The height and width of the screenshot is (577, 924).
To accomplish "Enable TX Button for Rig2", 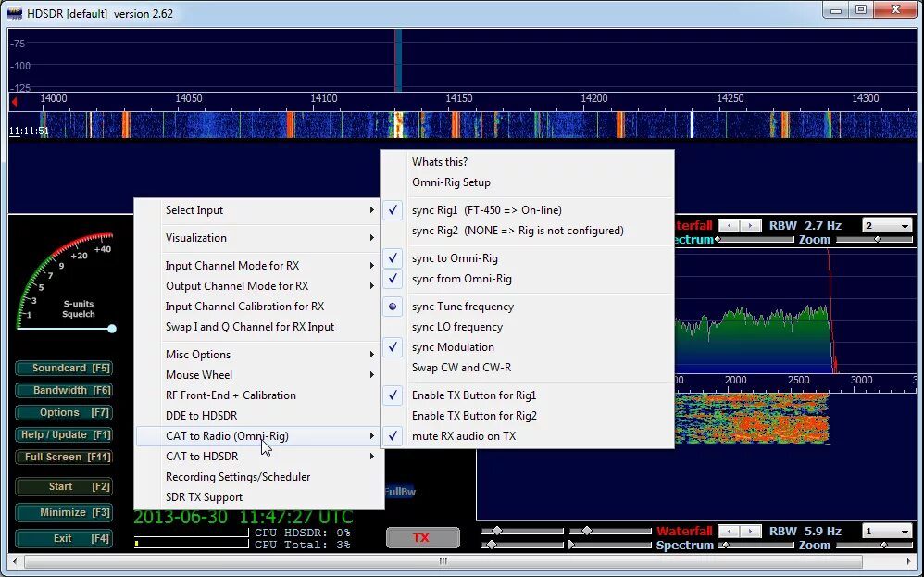I will point(528,416).
